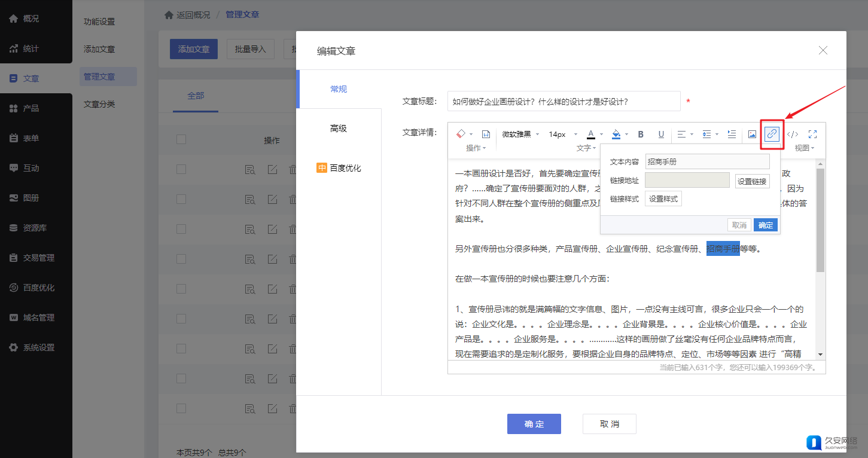Apply the font color A button
This screenshot has width=868, height=458.
[591, 135]
